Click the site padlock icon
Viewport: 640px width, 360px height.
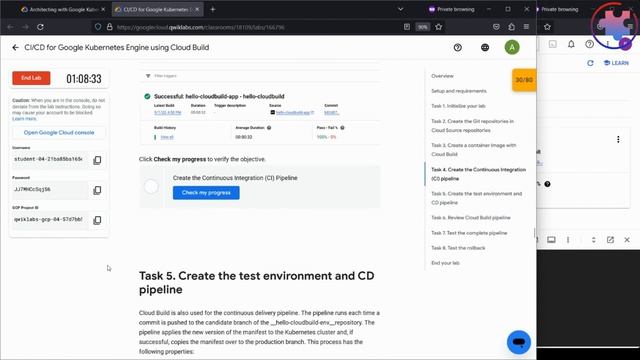[x=109, y=27]
